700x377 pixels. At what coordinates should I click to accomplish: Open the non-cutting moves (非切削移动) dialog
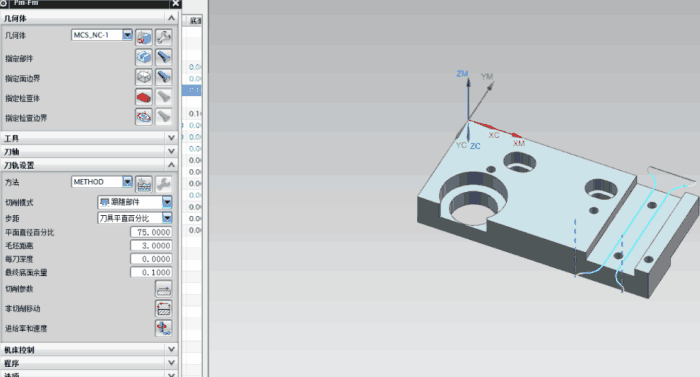tap(163, 309)
